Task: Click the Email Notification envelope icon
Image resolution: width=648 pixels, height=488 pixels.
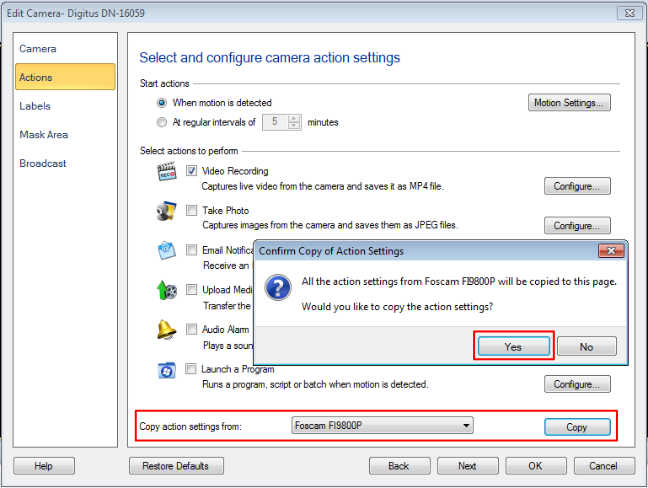Action: tap(167, 251)
